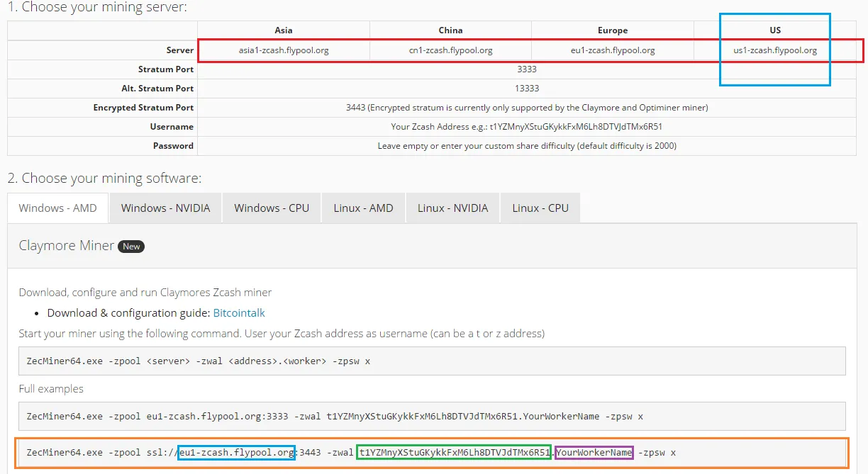Open the Bitcointalk download guide link

pos(239,313)
